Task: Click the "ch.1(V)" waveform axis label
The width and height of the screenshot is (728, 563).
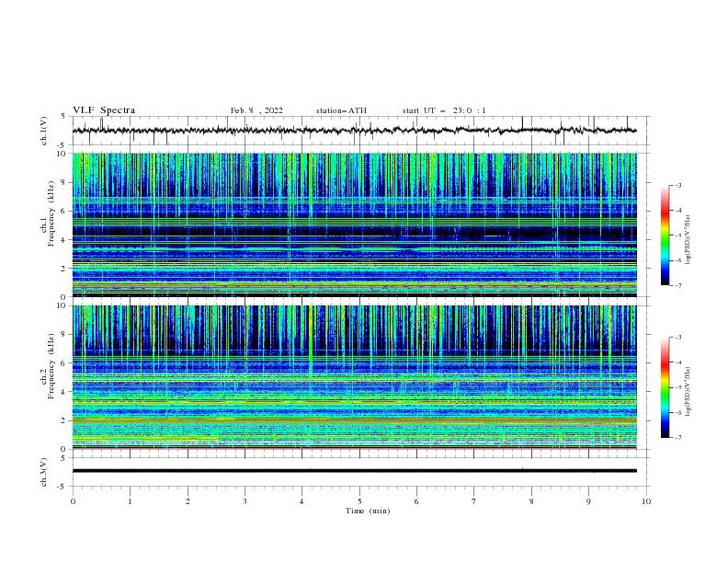Action: coord(44,131)
